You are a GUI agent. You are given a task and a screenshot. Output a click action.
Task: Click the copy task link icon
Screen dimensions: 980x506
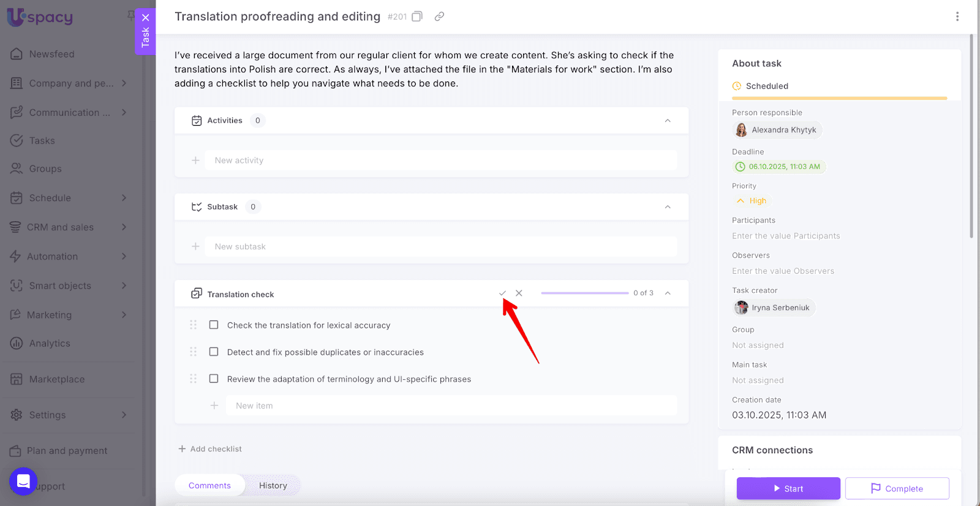439,17
